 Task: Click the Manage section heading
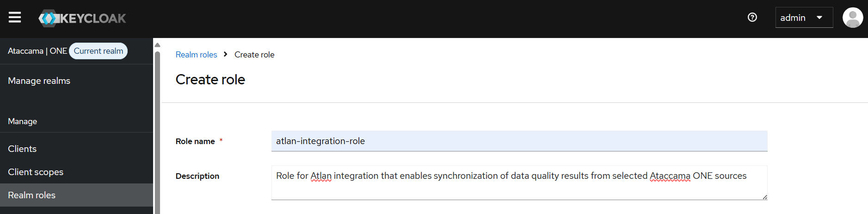click(23, 121)
